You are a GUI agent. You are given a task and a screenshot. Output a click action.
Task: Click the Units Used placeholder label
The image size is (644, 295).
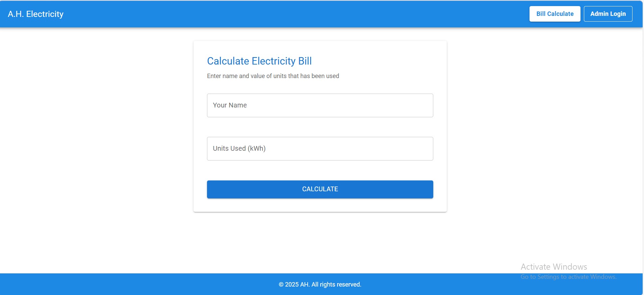pyautogui.click(x=239, y=148)
